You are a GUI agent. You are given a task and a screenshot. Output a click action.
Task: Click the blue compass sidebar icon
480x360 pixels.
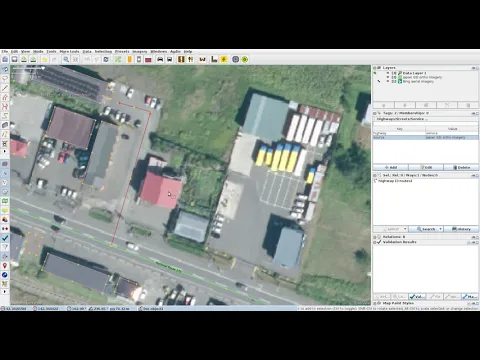(x=5, y=275)
